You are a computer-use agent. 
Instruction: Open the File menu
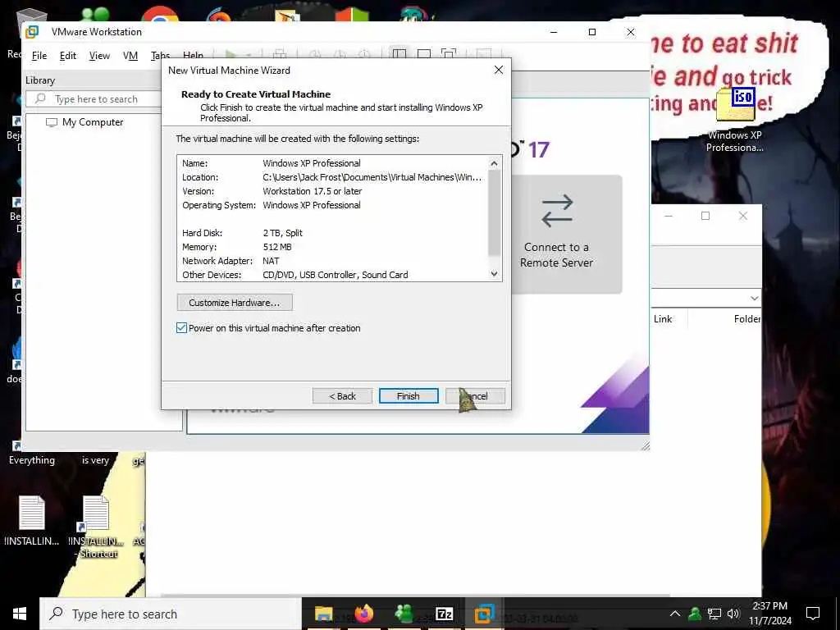[x=39, y=56]
